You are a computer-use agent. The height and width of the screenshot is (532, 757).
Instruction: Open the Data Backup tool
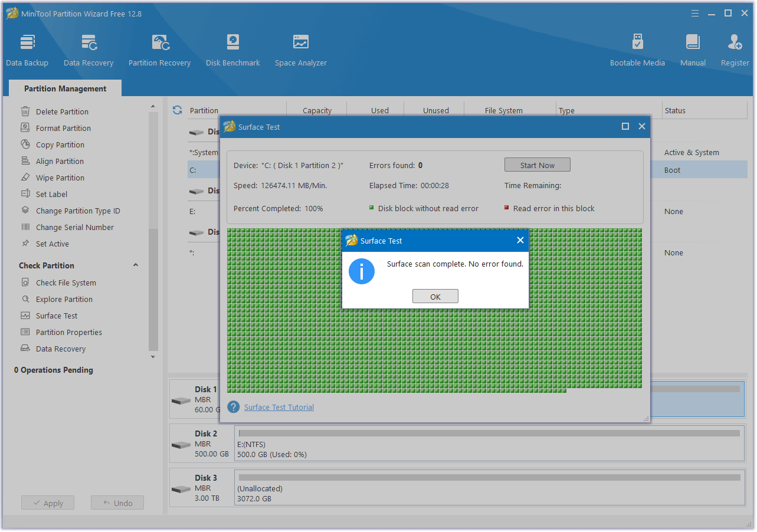tap(27, 51)
